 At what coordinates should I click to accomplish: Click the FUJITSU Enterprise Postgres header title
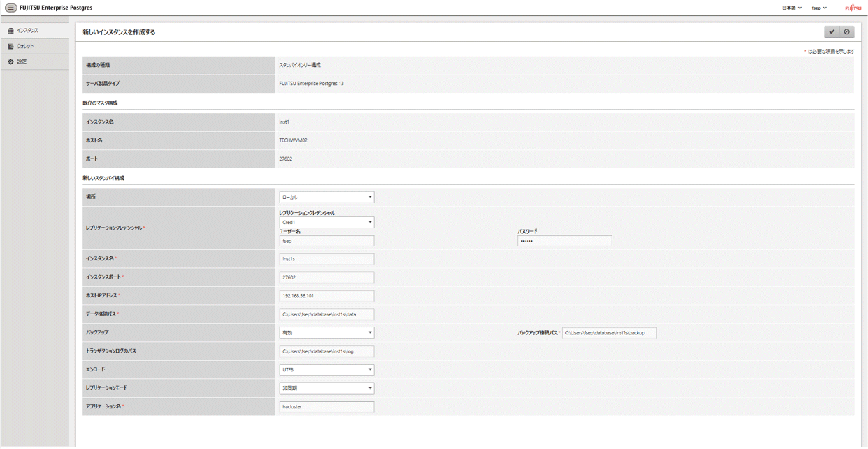(56, 8)
